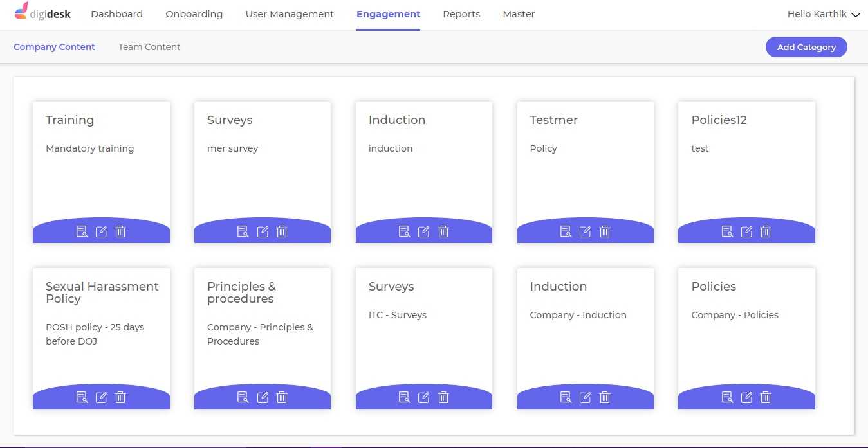Click the digidesk logo
This screenshot has height=448, width=868.
(x=42, y=13)
